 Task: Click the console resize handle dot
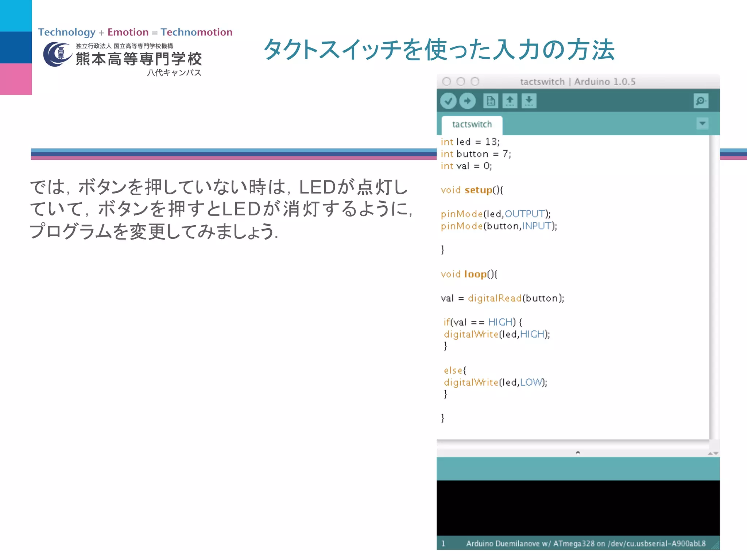point(578,453)
